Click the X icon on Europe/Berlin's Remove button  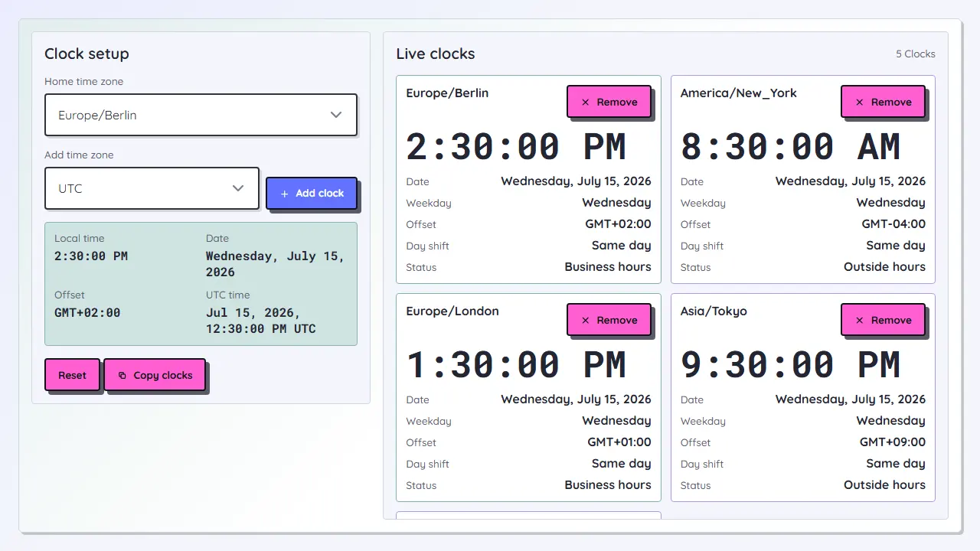(x=586, y=103)
